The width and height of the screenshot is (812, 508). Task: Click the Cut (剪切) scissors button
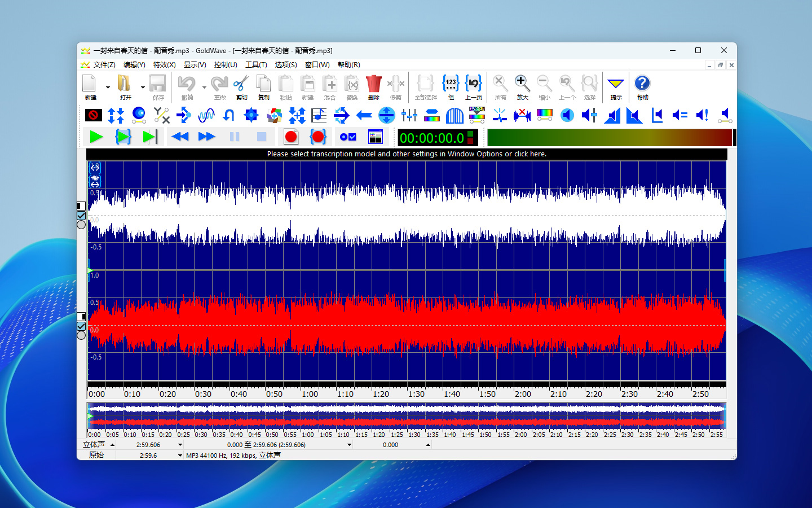click(x=241, y=87)
